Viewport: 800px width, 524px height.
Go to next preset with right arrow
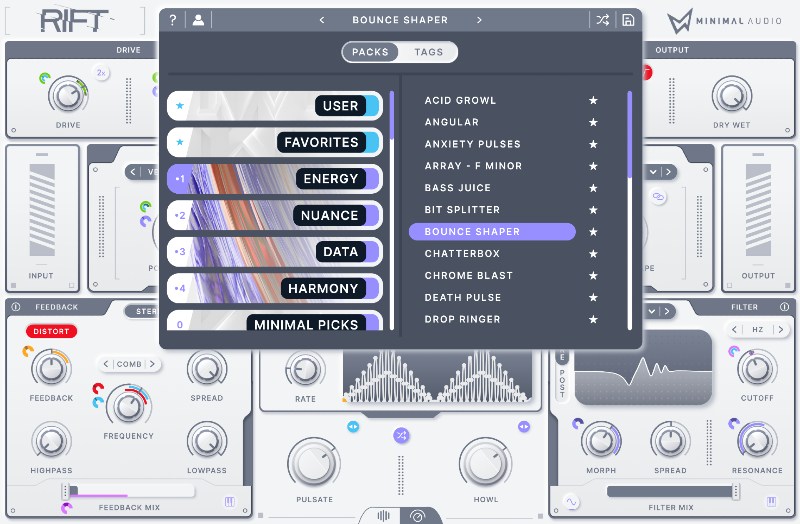click(x=479, y=20)
